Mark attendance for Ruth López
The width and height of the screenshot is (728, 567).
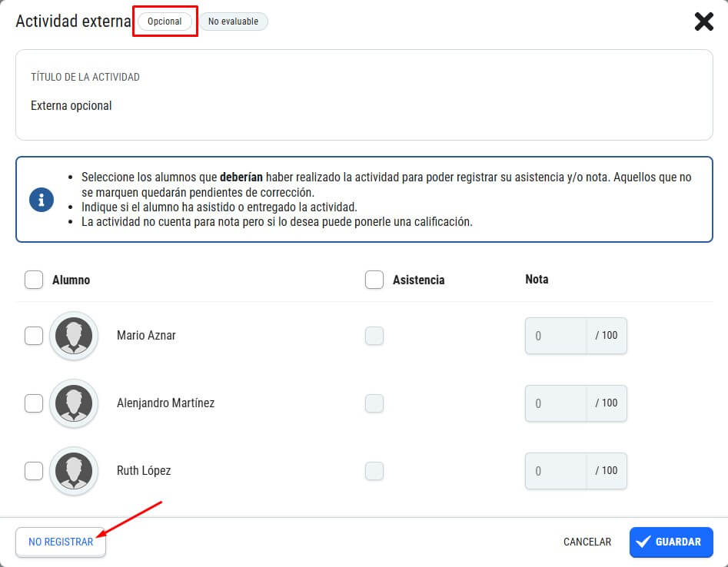click(374, 471)
